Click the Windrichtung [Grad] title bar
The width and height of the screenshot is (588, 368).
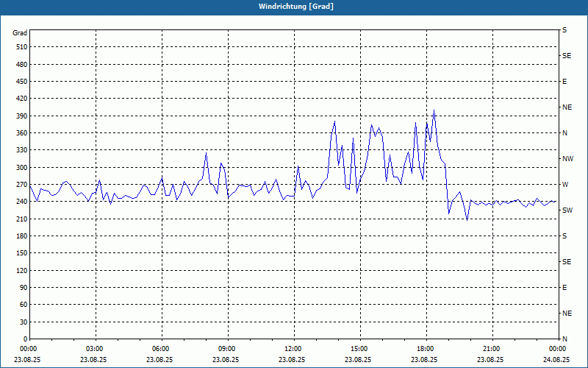point(294,7)
